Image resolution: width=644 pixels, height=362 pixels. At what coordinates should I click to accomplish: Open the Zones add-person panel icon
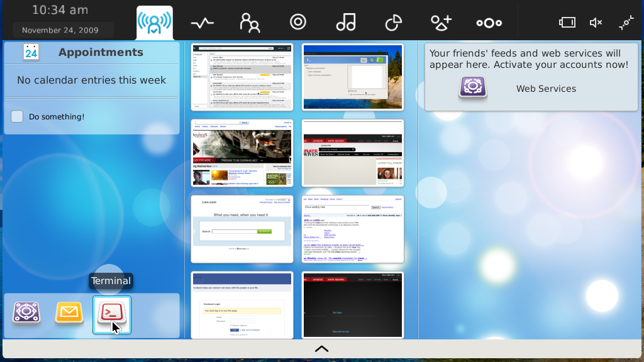(x=441, y=23)
